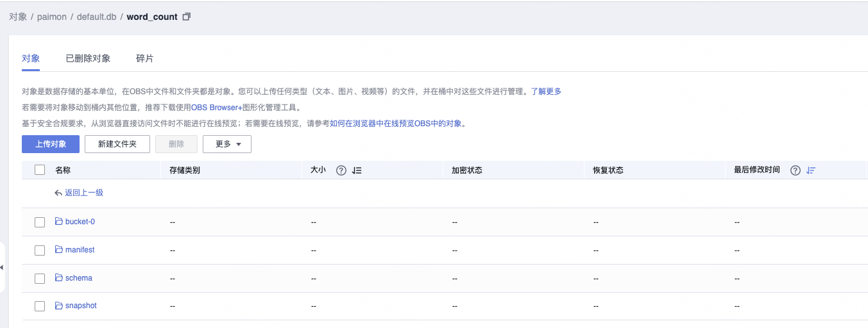Check the schema row checkbox
The height and width of the screenshot is (328, 868).
click(40, 279)
